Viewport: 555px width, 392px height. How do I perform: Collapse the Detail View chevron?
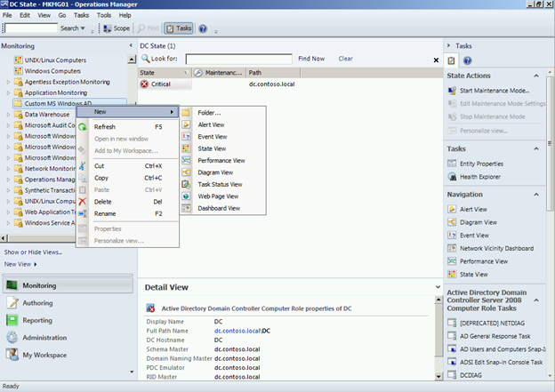tap(438, 287)
